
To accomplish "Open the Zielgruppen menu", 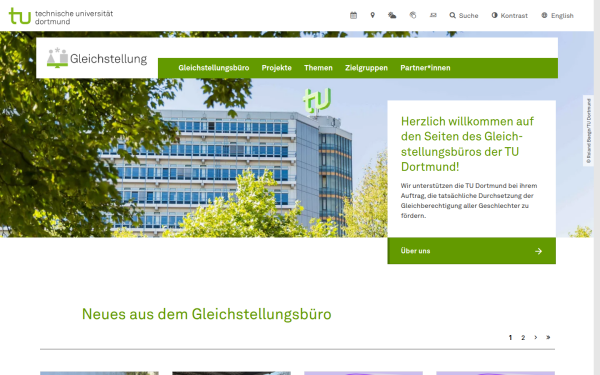I will [366, 68].
